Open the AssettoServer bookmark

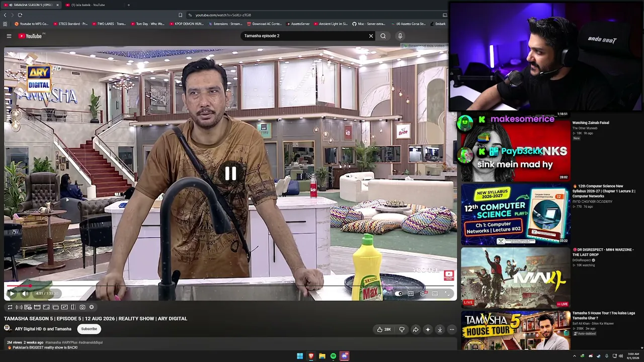(x=298, y=24)
